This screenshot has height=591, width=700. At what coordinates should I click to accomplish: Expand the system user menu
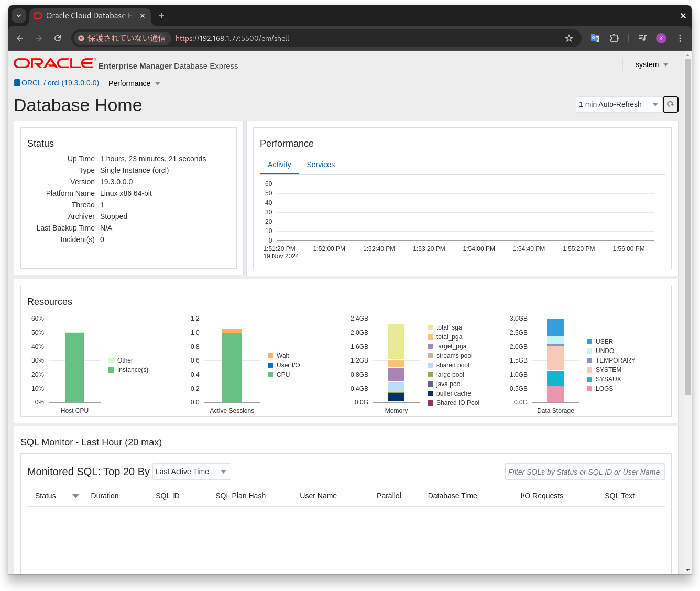652,64
